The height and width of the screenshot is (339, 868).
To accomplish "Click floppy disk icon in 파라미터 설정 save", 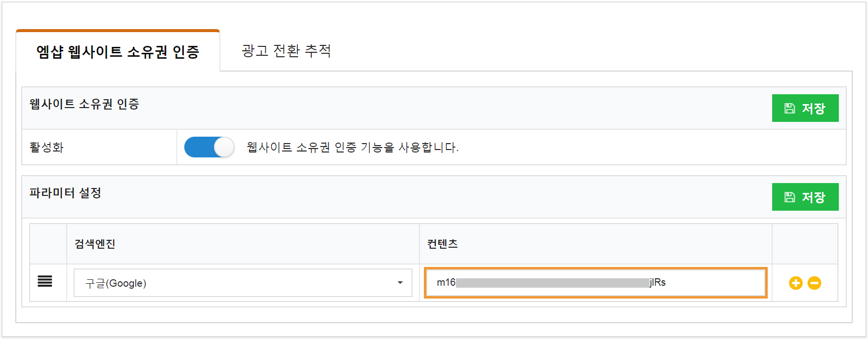I will click(x=789, y=197).
